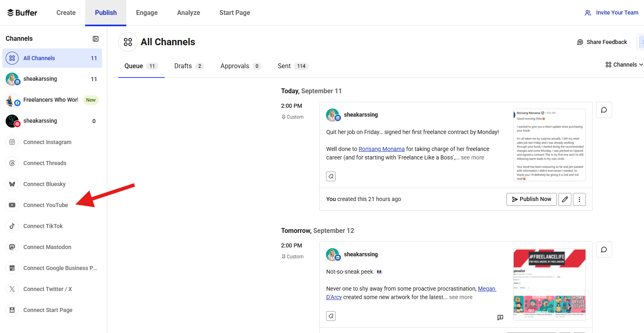Click the Start Page icon in sidebar
The image size is (644, 333).
[x=12, y=310]
